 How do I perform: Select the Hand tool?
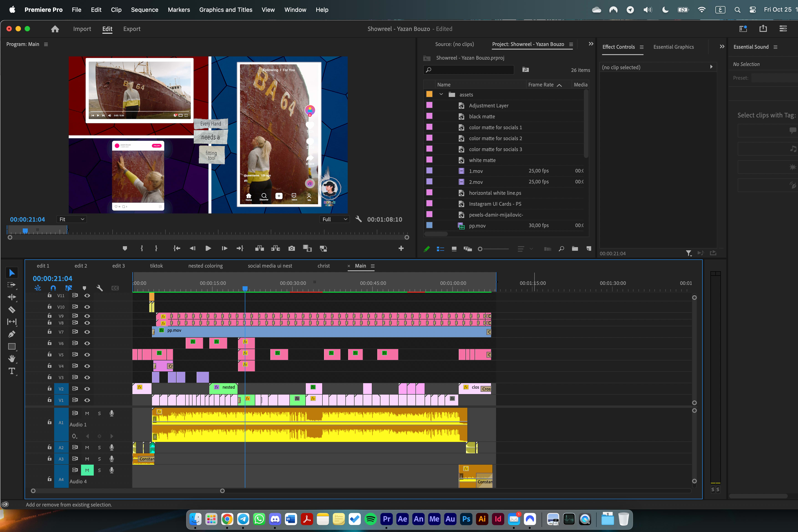click(12, 359)
